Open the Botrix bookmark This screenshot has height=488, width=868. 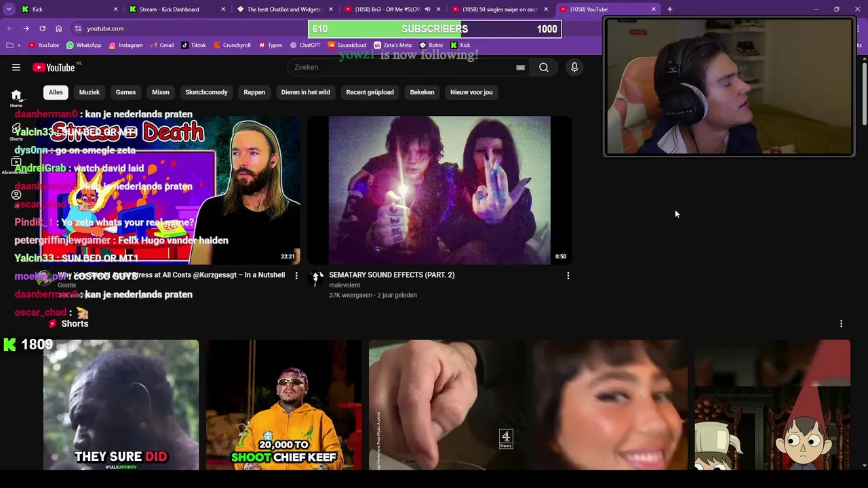click(431, 45)
